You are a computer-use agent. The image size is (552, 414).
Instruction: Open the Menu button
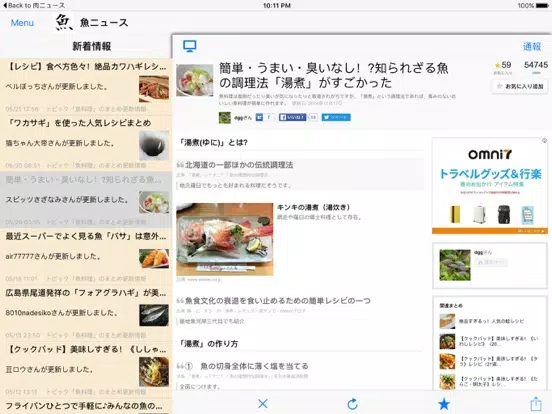pyautogui.click(x=22, y=23)
